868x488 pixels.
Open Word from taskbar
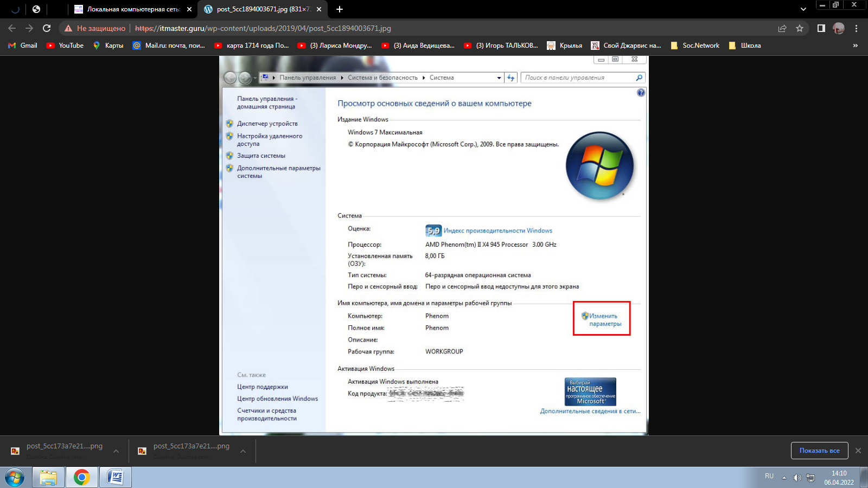(x=116, y=478)
